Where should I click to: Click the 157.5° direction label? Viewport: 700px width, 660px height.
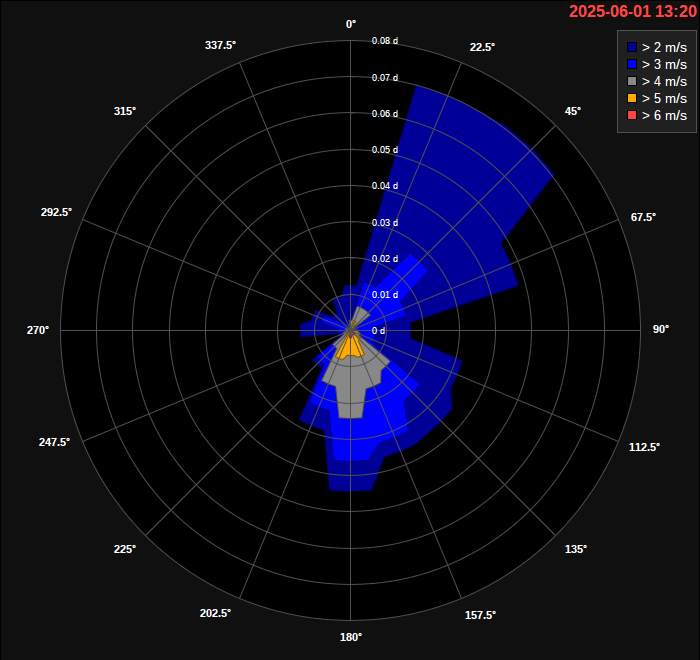[x=480, y=615]
